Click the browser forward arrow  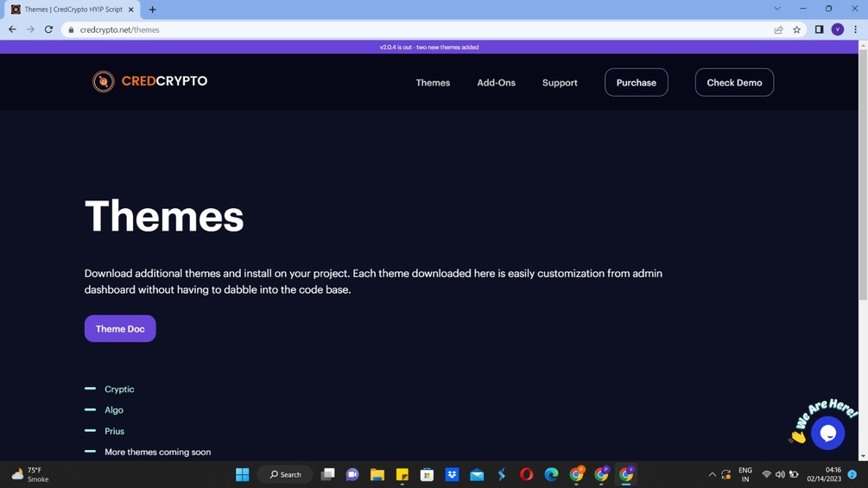(30, 29)
